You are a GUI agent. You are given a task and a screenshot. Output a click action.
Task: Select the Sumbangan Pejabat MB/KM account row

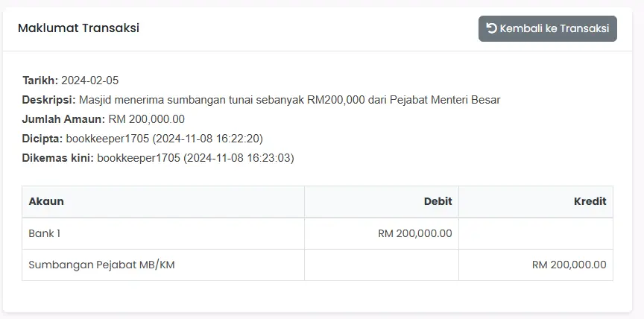click(318, 265)
